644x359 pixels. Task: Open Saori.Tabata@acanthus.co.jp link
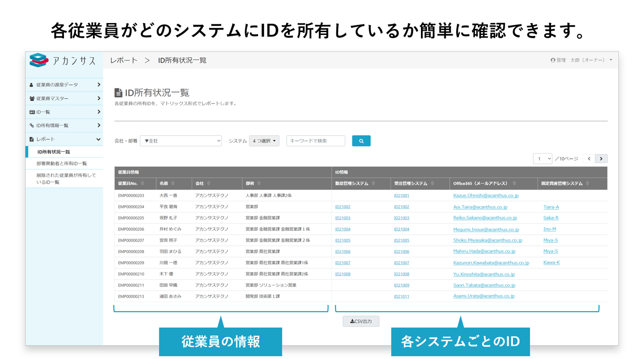pyautogui.click(x=484, y=285)
